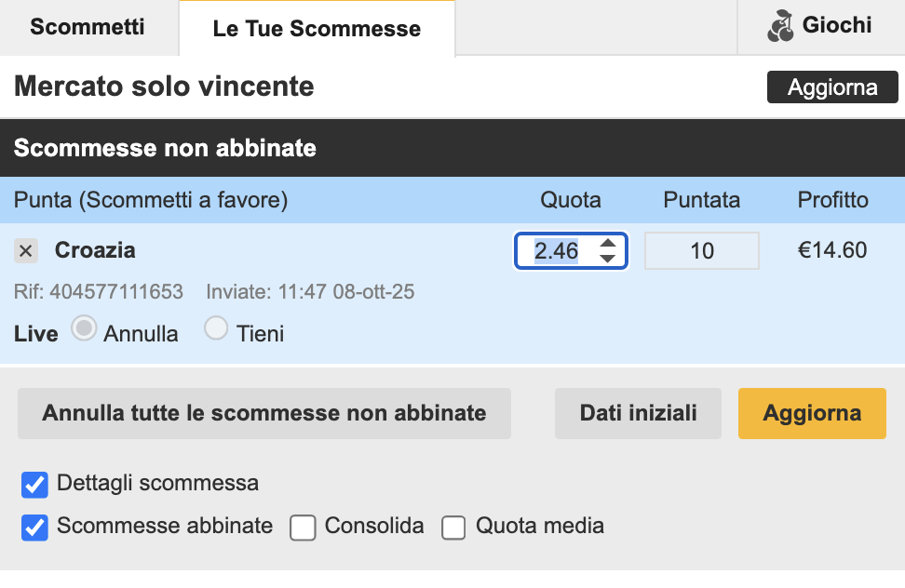
Task: Uncheck Dettagli scommessa checkbox
Action: pos(35,485)
